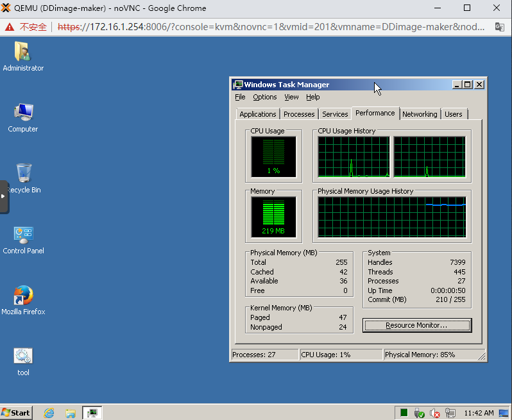The width and height of the screenshot is (512, 420).
Task: Click the network status tray icon
Action: (x=450, y=413)
